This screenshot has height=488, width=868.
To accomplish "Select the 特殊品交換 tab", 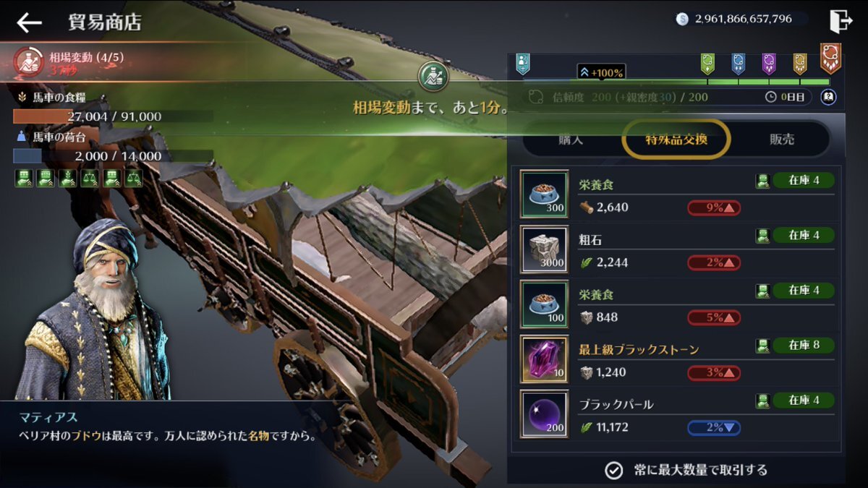I will coord(676,139).
